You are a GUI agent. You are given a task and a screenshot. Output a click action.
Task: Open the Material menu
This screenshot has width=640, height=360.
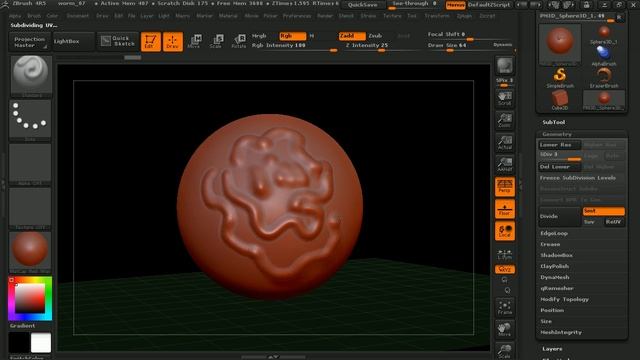click(228, 16)
